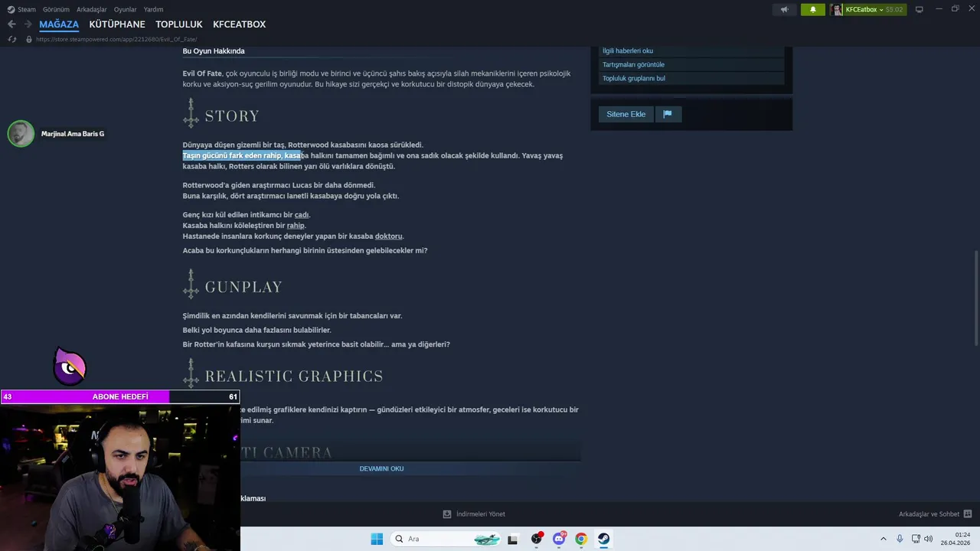Open the Görünüm menu
The image size is (980, 551).
point(56,9)
